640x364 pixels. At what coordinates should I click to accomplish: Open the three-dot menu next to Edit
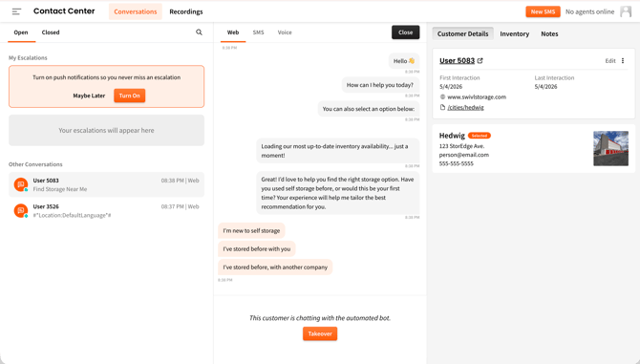click(623, 61)
